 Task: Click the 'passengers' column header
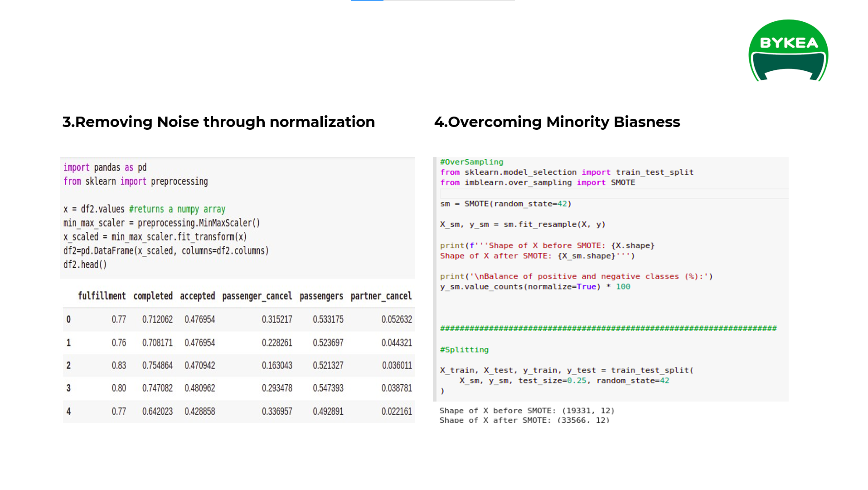321,296
